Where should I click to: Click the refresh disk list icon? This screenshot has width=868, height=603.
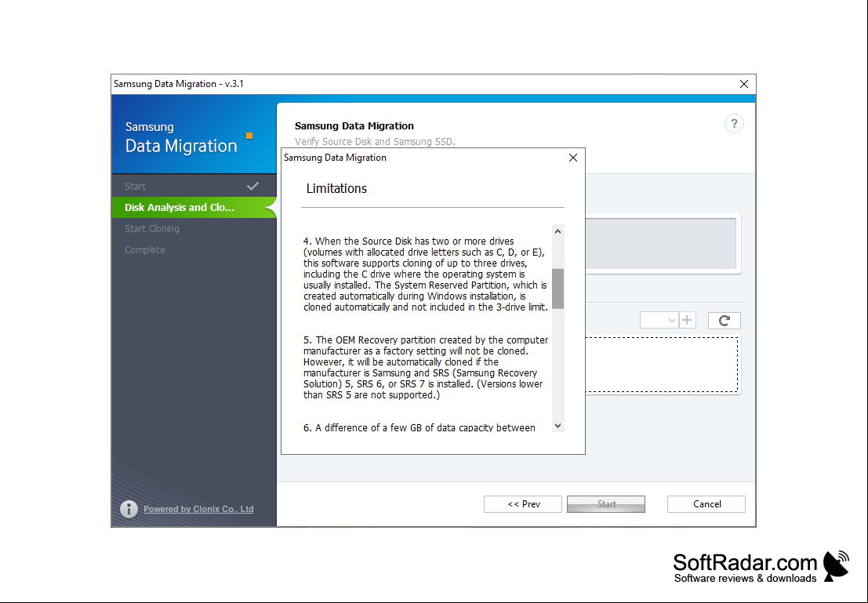tap(724, 320)
